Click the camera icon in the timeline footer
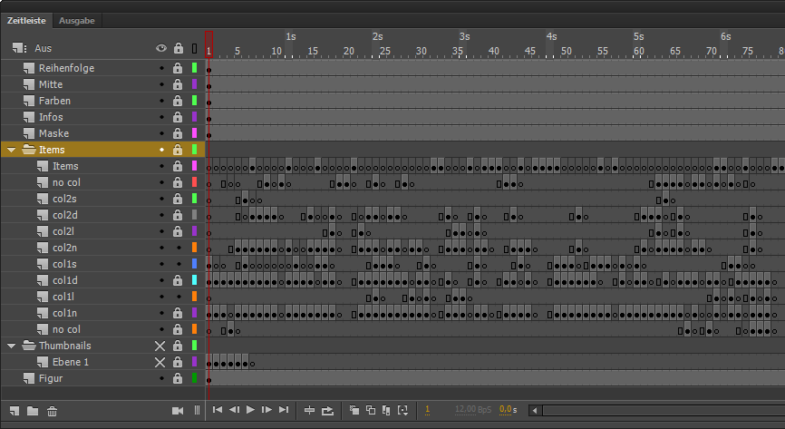785x429 pixels. pos(178,410)
